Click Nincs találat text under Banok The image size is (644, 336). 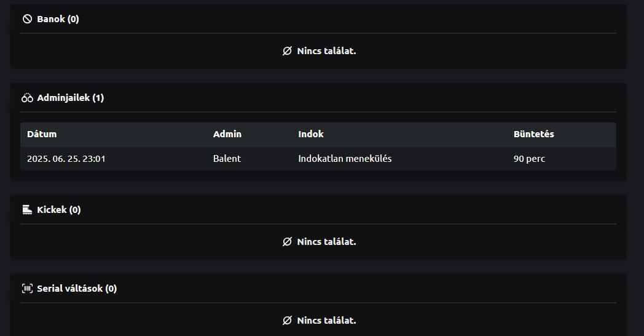pyautogui.click(x=326, y=51)
